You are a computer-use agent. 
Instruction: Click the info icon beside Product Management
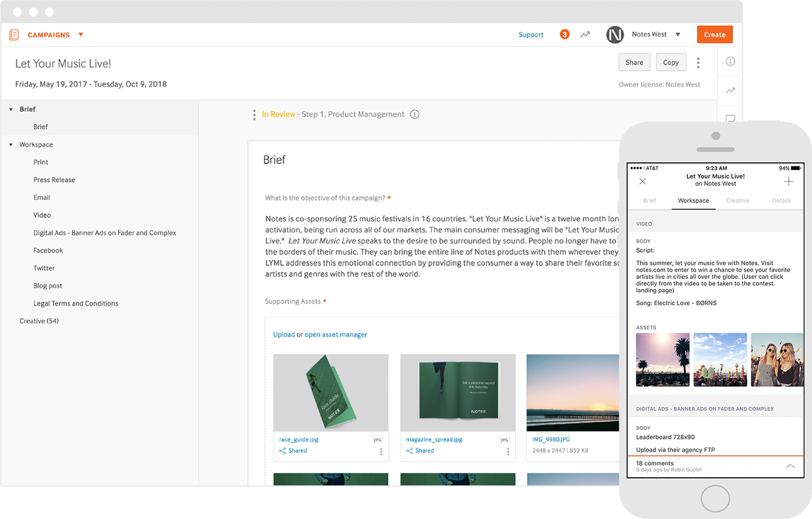[415, 114]
